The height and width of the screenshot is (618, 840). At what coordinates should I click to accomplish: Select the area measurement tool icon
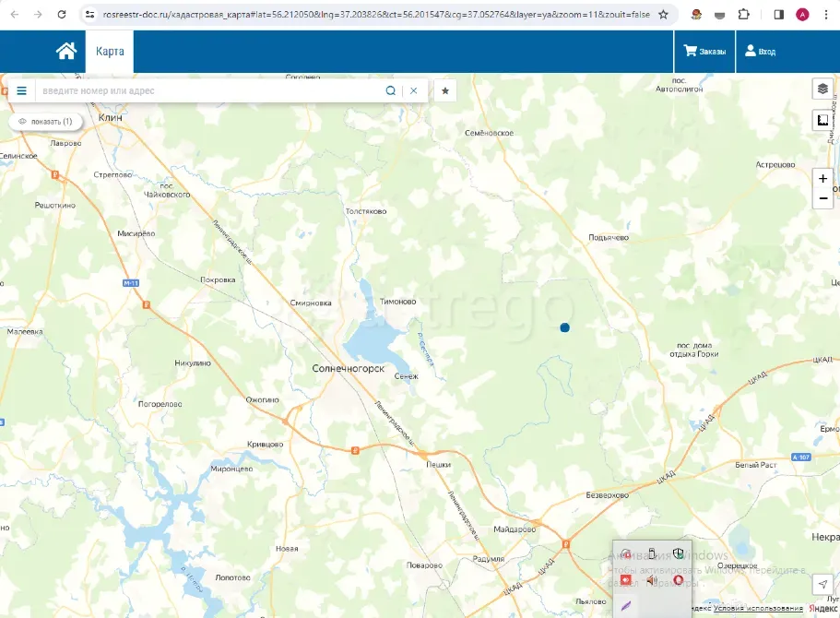pyautogui.click(x=822, y=121)
